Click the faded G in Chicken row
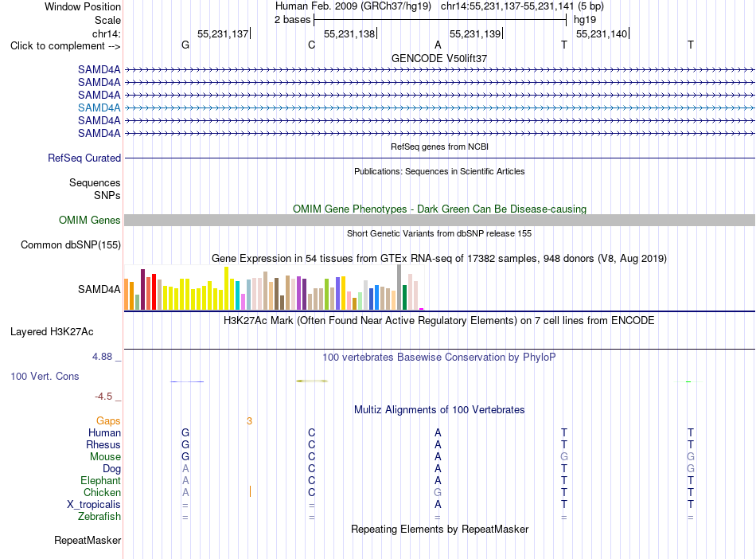Image resolution: width=756 pixels, height=559 pixels. [438, 492]
